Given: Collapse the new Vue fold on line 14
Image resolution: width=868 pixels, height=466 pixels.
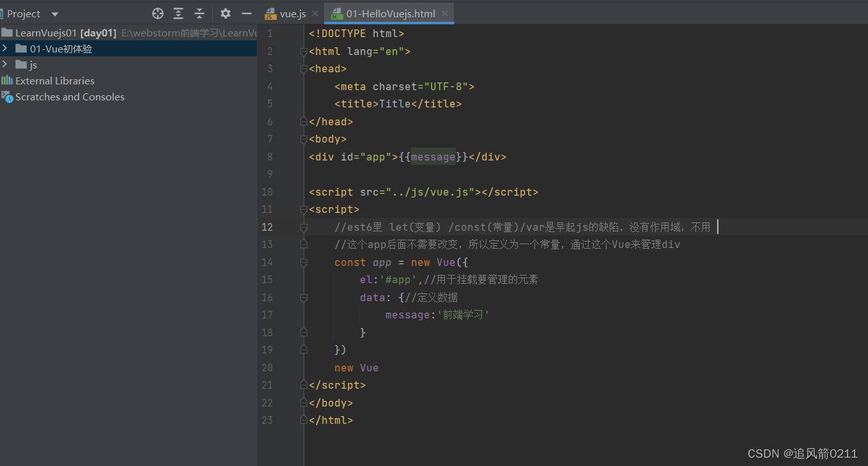Looking at the screenshot, I should point(304,262).
